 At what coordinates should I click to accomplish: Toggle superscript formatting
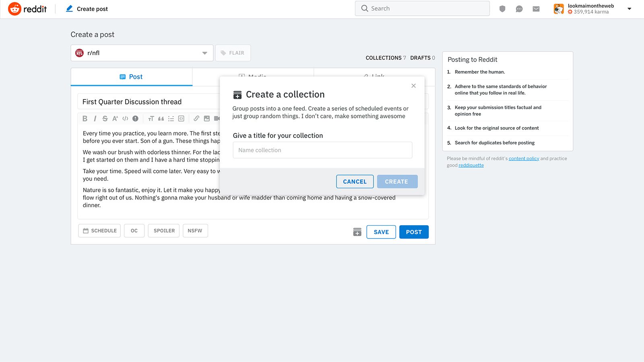pos(115,119)
